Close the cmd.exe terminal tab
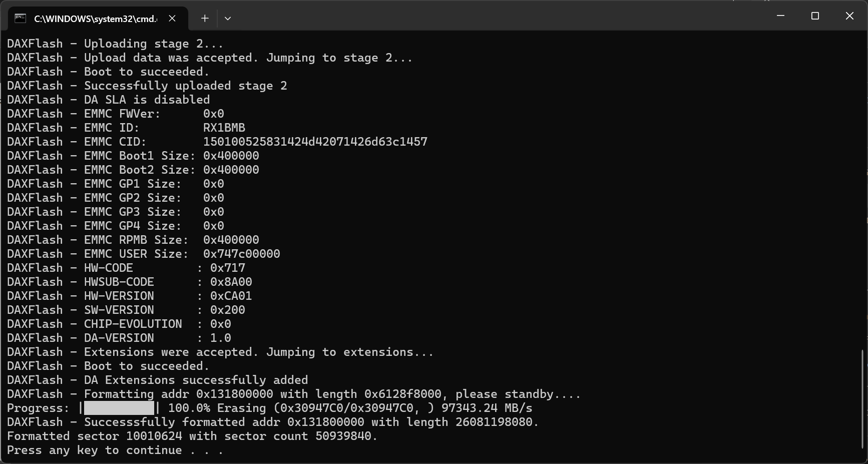Image resolution: width=868 pixels, height=464 pixels. click(172, 19)
